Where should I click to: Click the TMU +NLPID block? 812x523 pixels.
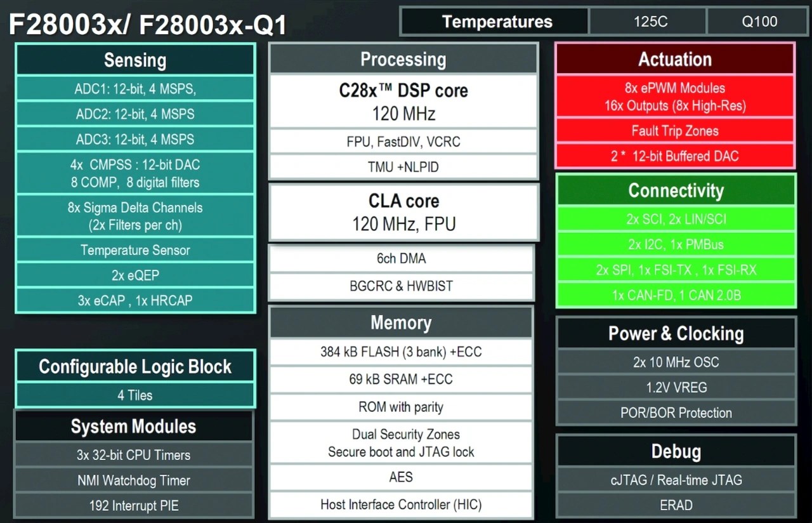tap(403, 167)
